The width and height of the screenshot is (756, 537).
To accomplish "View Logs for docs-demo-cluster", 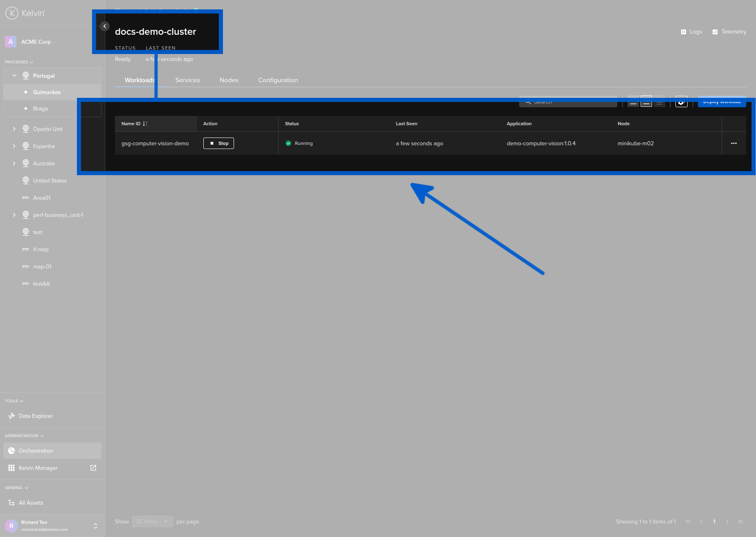I will tap(691, 32).
